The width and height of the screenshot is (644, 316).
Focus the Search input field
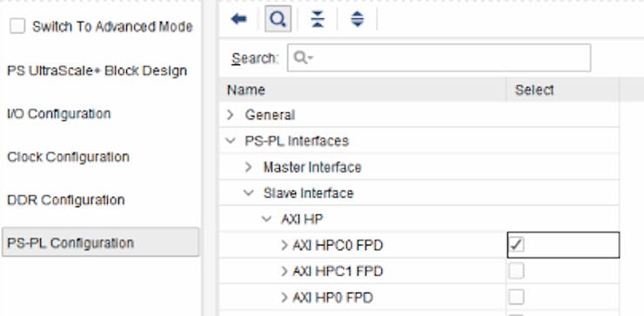(439, 58)
